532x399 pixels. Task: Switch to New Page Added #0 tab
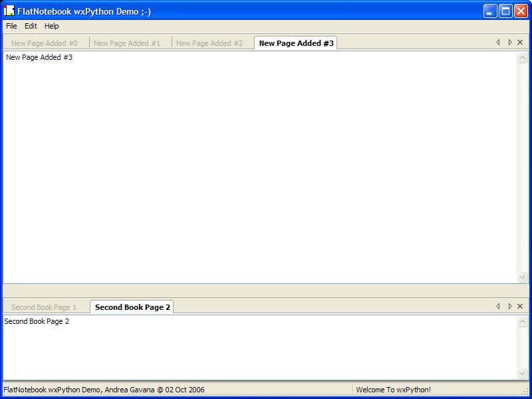45,43
